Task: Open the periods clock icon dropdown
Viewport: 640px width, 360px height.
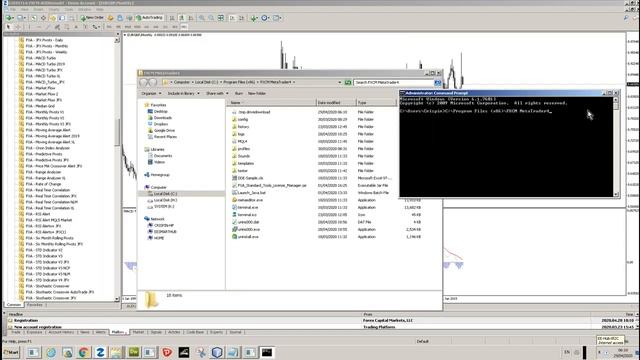Action: click(x=265, y=18)
